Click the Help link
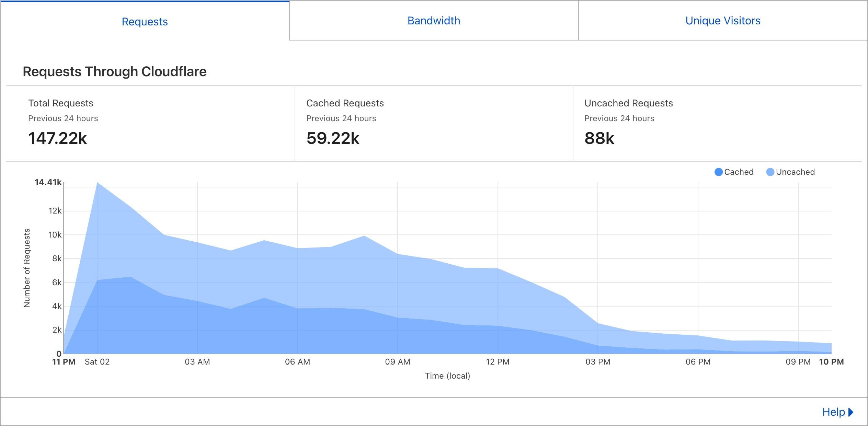Screen dimensions: 868x426 pyautogui.click(x=833, y=412)
